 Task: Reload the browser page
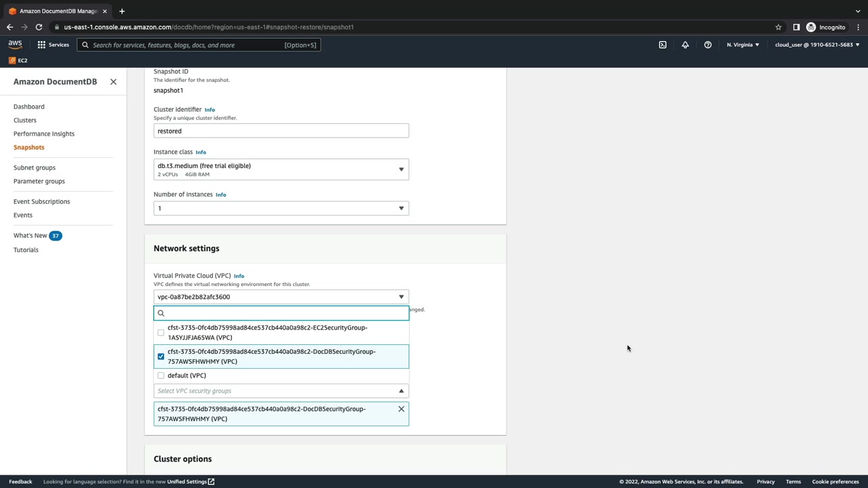coord(39,27)
